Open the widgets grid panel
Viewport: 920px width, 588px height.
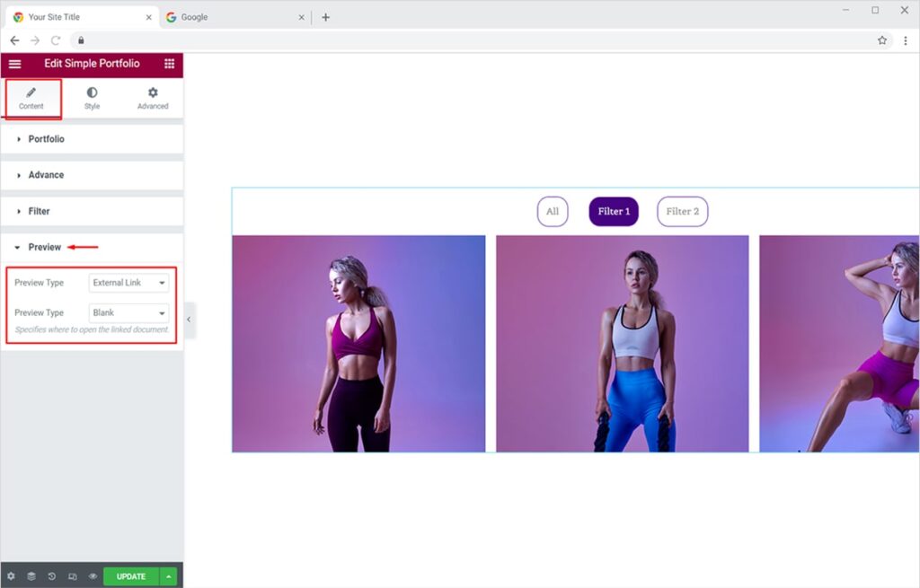click(169, 65)
